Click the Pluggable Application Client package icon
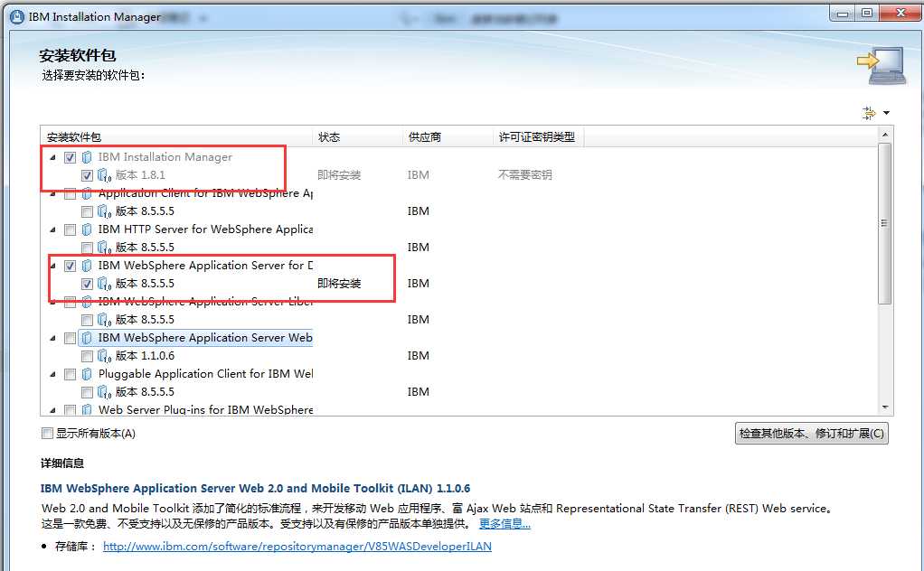The height and width of the screenshot is (571, 924). 87,374
